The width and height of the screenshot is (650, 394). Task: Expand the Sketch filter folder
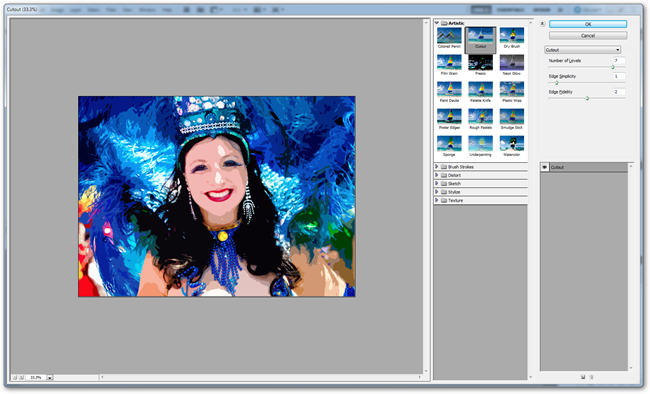[x=437, y=183]
